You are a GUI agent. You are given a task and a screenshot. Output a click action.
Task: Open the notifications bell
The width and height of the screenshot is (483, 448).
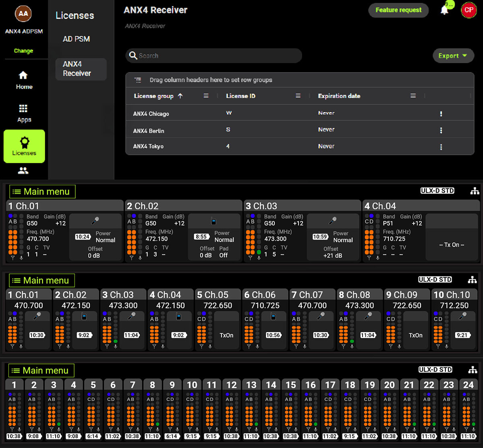(444, 10)
